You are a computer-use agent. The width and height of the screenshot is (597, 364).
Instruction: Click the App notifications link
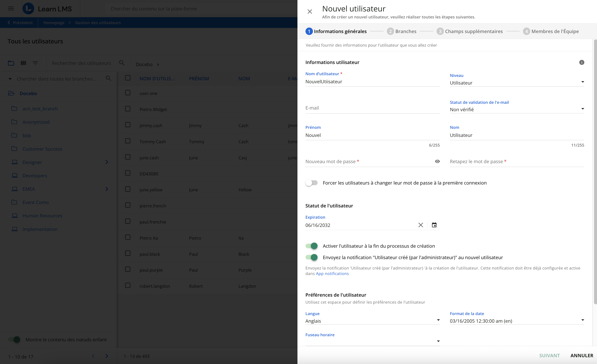332,274
